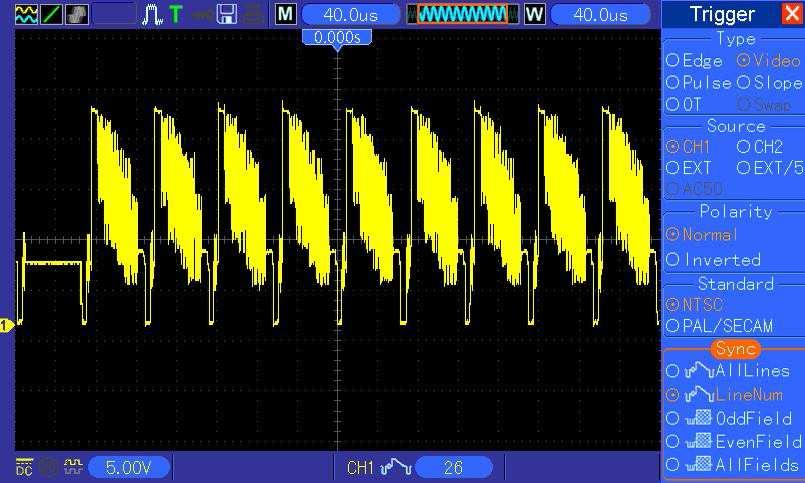
Task: Click the floppy disk save icon
Action: [x=227, y=14]
